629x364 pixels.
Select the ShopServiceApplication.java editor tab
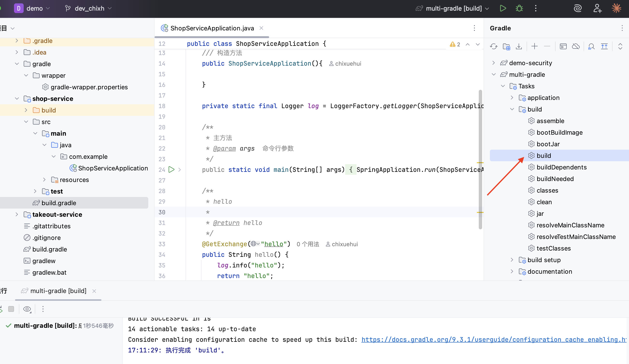click(212, 28)
